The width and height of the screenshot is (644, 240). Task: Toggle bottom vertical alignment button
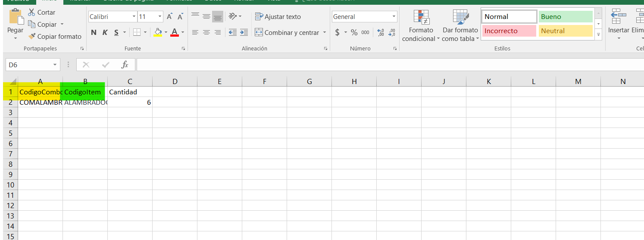coord(218,17)
